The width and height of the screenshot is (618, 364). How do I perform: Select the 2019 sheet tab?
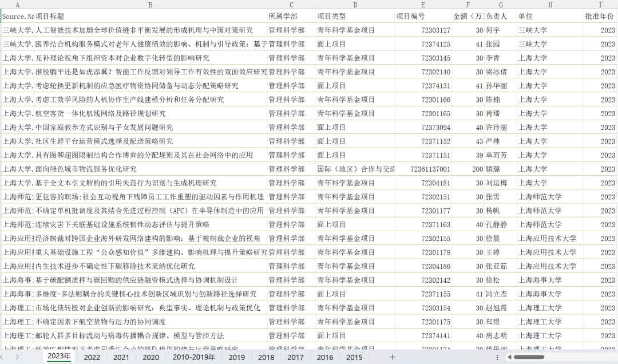point(236,357)
